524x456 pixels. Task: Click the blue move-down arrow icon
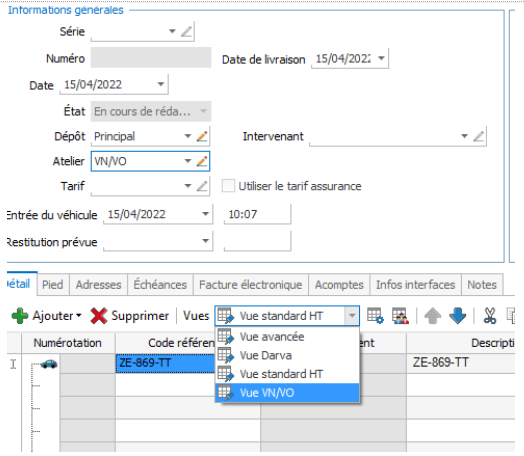pos(457,316)
